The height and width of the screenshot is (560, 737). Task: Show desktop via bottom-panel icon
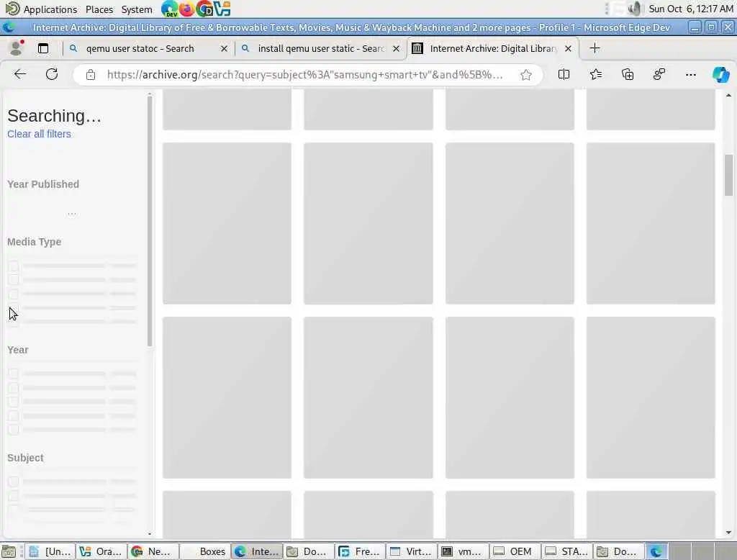click(9, 551)
